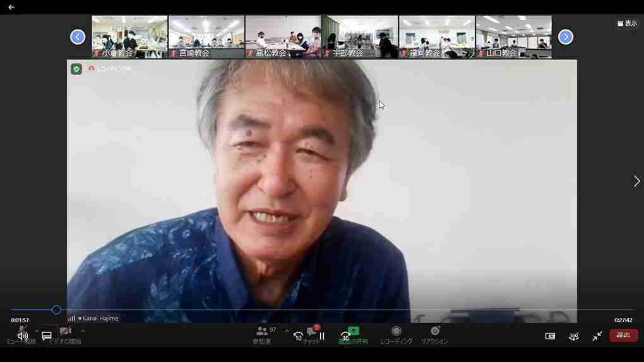Go back using the top-left arrow
Viewport: 644px width, 362px height.
coord(11,7)
